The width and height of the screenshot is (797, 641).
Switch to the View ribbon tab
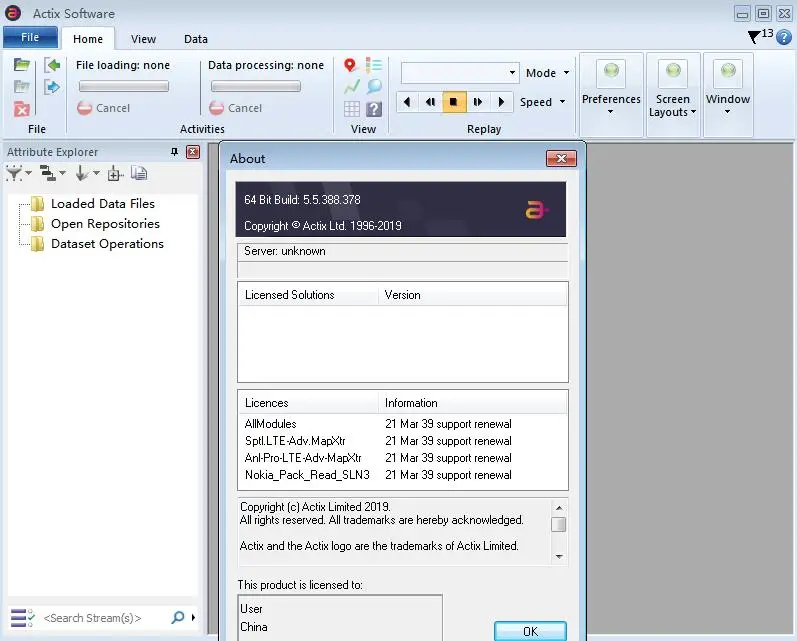click(143, 39)
